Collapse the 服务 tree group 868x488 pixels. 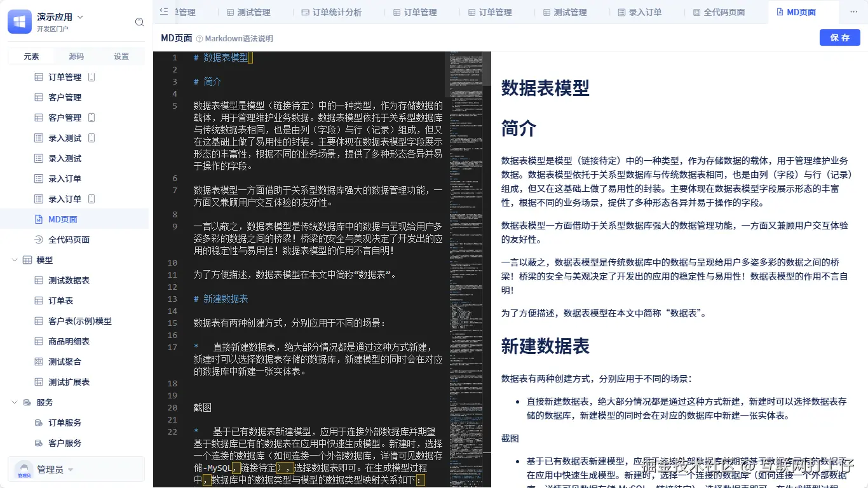(x=15, y=402)
